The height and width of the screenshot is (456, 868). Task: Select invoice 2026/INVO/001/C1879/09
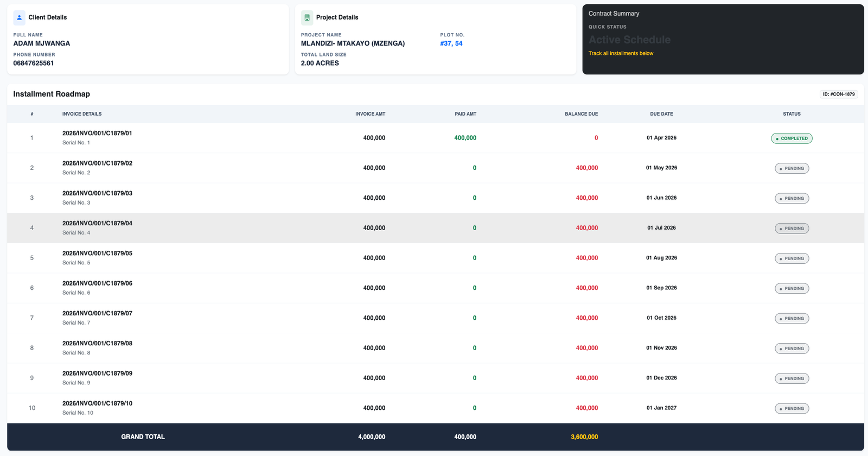[97, 373]
